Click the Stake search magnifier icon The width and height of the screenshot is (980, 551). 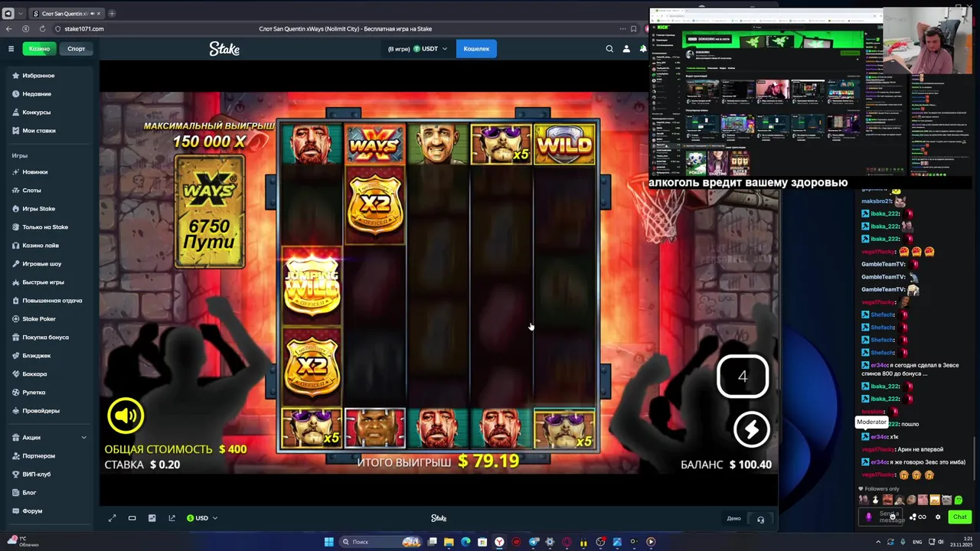point(609,49)
